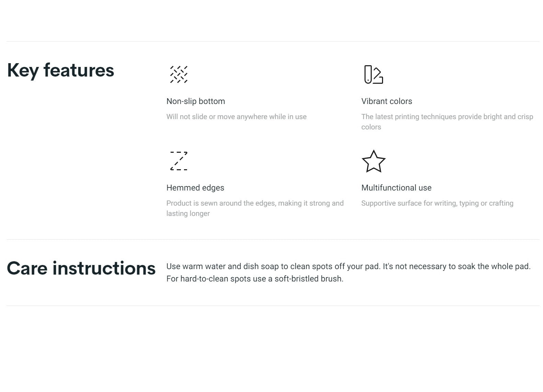The image size is (543, 392).
Task: Click the 'lasting longer' wrapped text line
Action: click(188, 214)
